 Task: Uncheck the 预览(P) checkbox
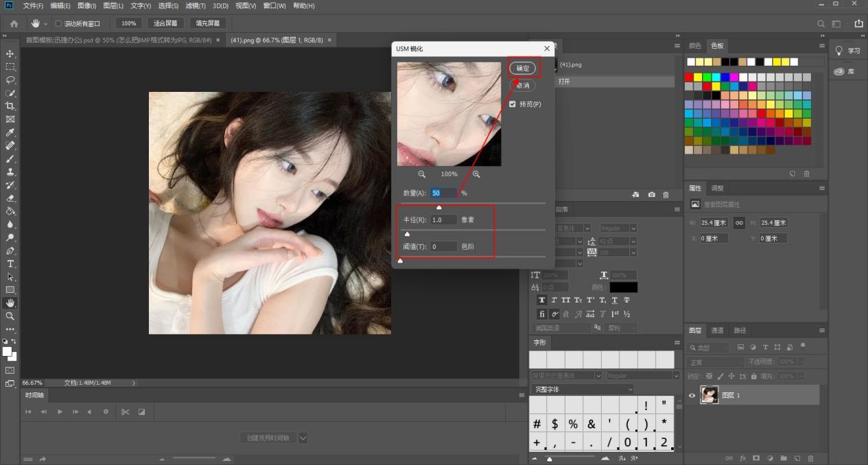pyautogui.click(x=513, y=104)
